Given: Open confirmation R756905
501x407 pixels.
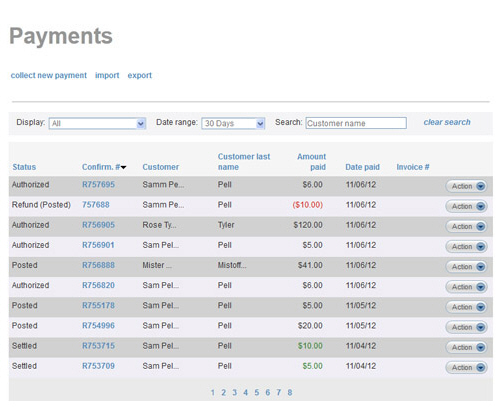Looking at the screenshot, I should pyautogui.click(x=98, y=225).
